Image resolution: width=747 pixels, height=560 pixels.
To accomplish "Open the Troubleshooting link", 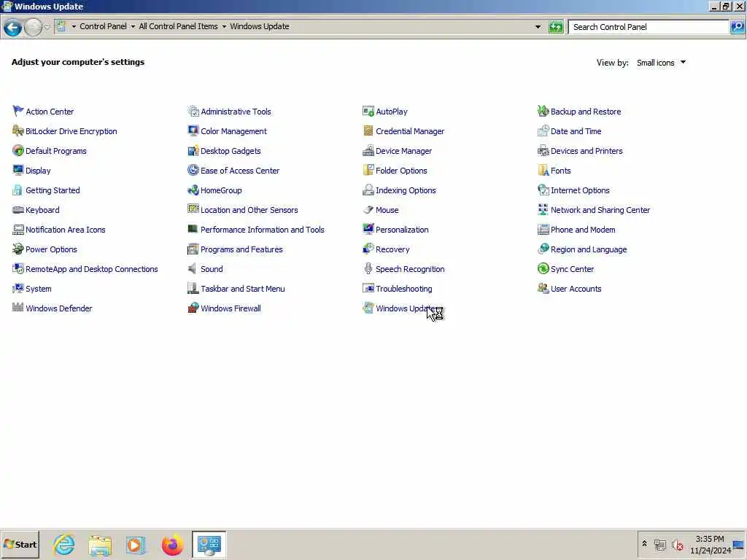I will coord(404,289).
